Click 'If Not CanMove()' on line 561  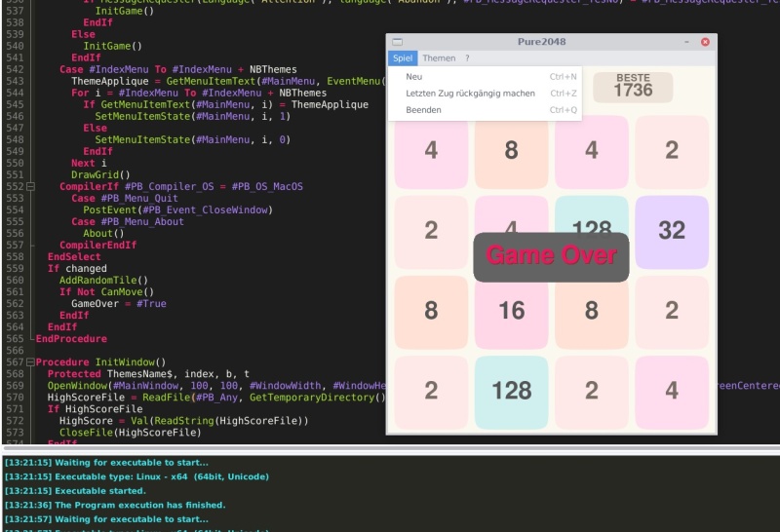tap(106, 292)
